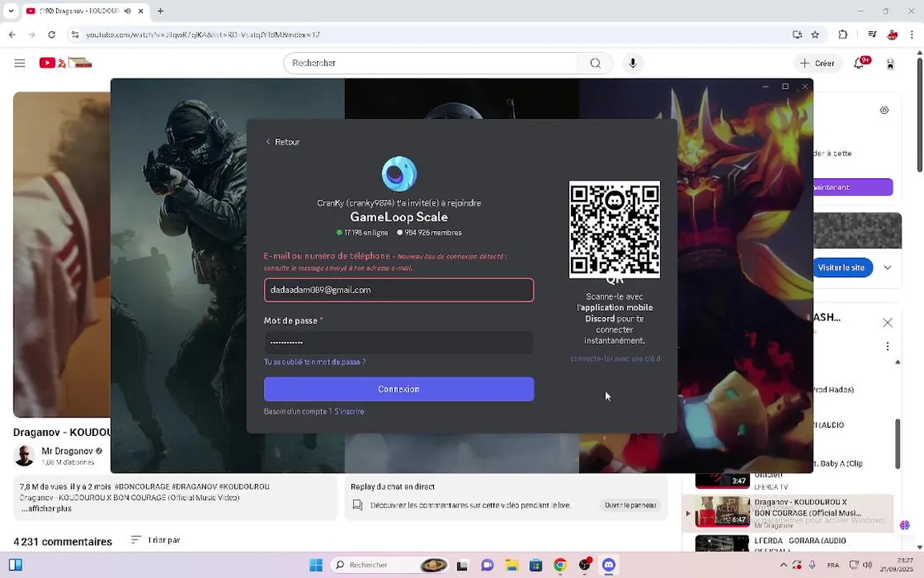Click the Connexion login button
The height and width of the screenshot is (578, 924).
point(399,389)
